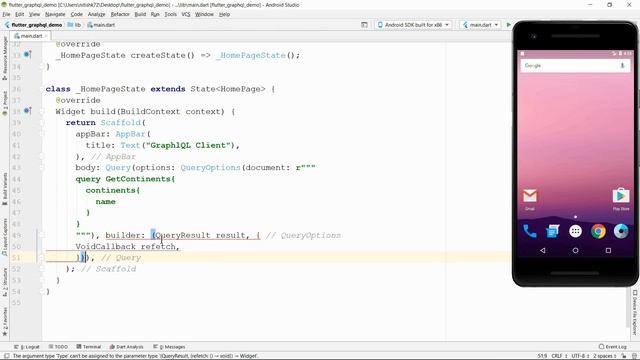The image size is (640, 360).
Task: Click the override gutter icon on line 33
Action: tap(27, 54)
